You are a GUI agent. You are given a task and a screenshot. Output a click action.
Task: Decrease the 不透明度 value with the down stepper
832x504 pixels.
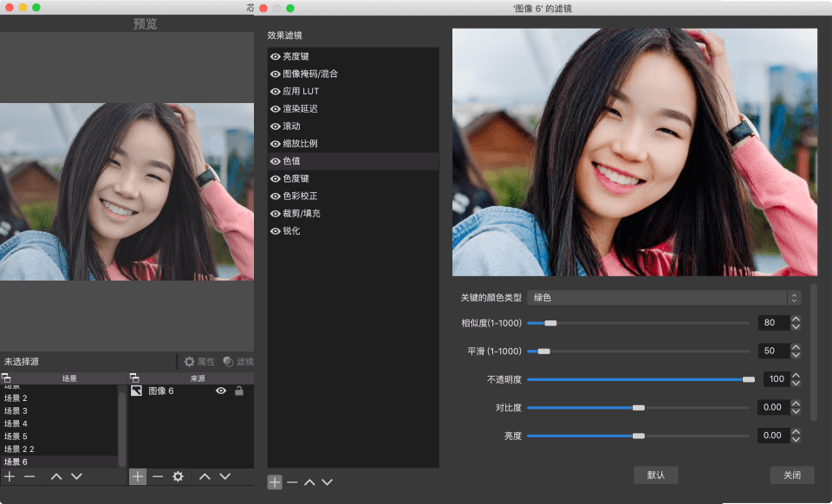tap(796, 383)
